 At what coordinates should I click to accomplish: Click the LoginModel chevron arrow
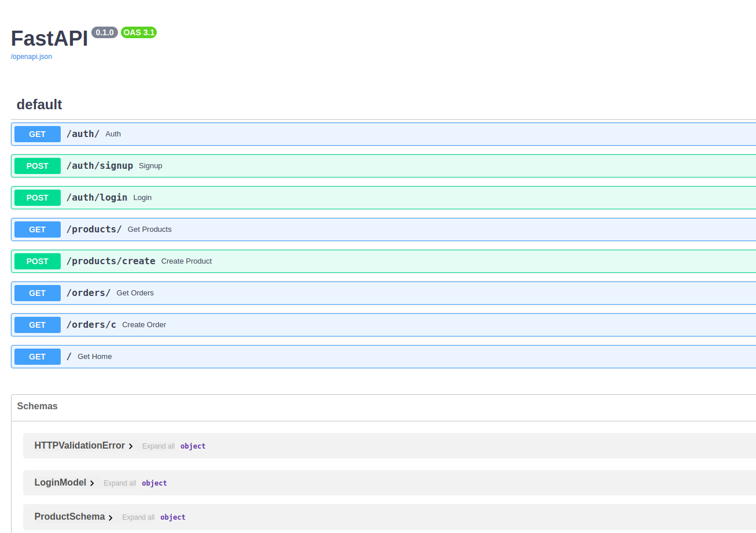click(x=92, y=483)
